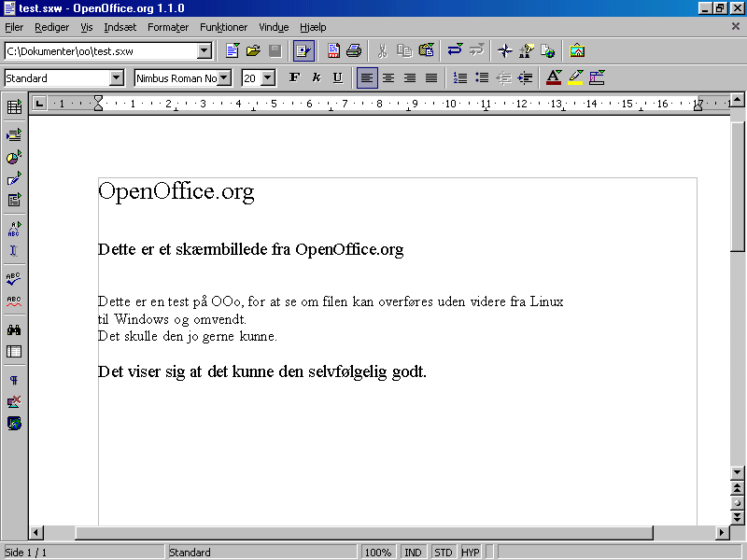Open form controls sidebar icon
The image size is (747, 560).
pos(14,200)
